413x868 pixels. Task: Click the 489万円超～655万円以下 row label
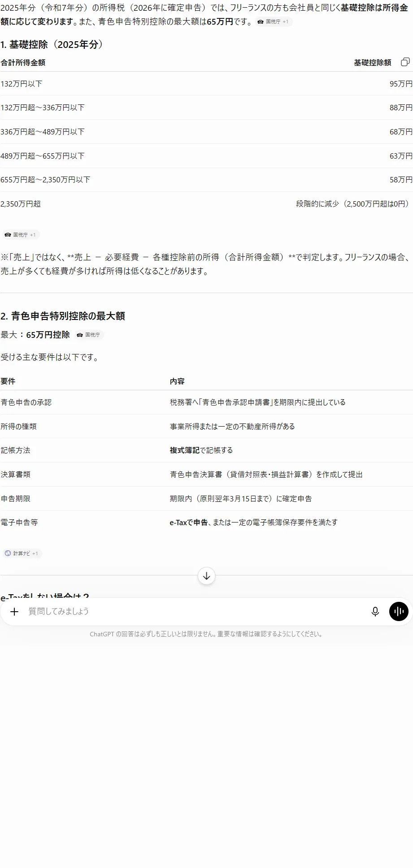click(x=43, y=156)
